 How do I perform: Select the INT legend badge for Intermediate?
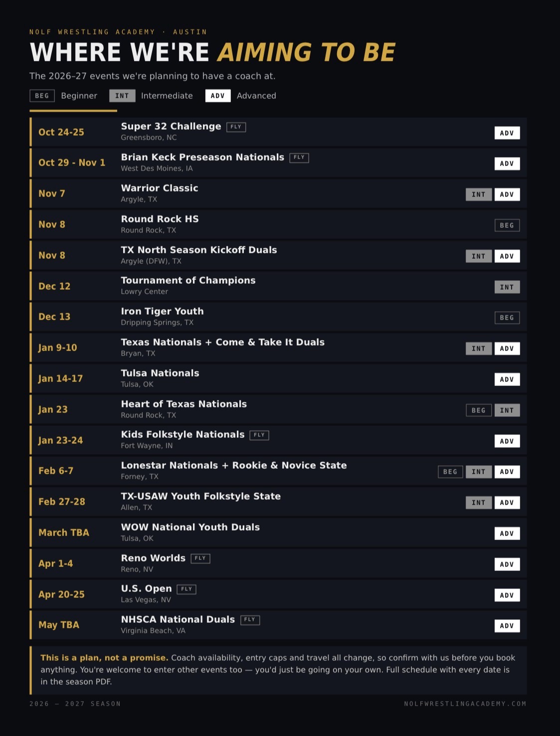click(x=122, y=96)
